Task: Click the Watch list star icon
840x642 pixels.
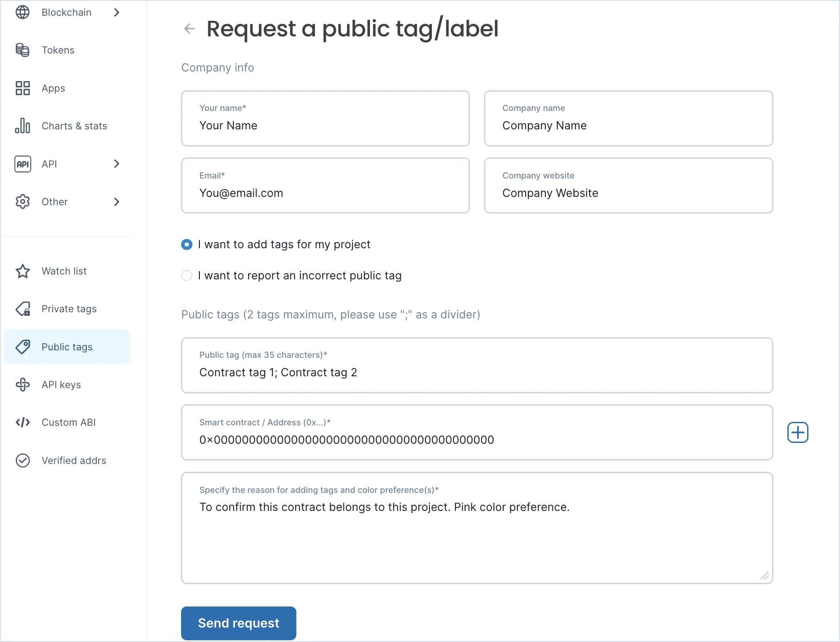Action: (x=23, y=271)
